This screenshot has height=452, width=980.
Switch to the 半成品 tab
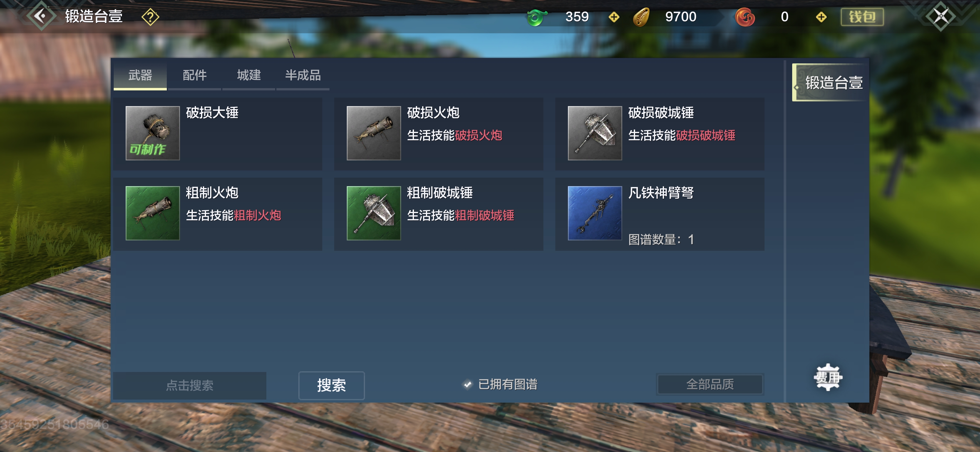click(303, 75)
